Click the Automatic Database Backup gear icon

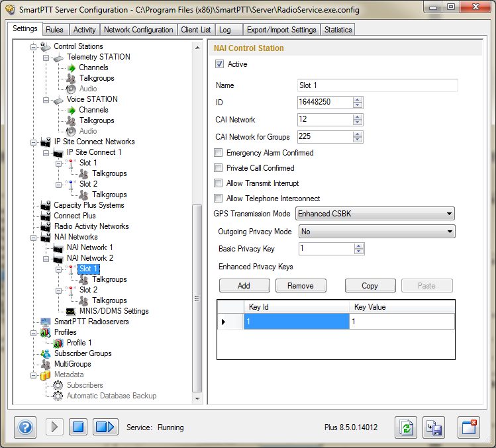coord(58,396)
